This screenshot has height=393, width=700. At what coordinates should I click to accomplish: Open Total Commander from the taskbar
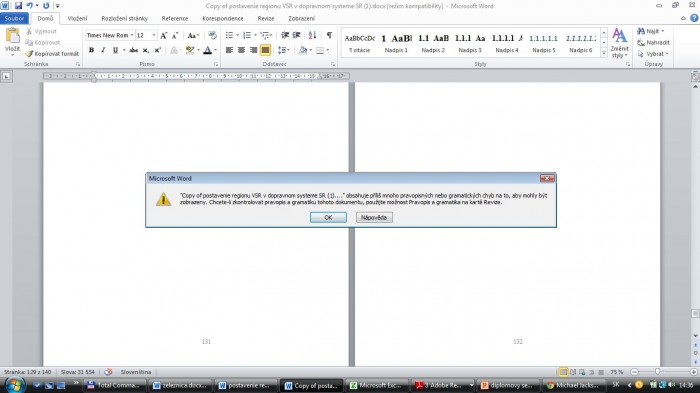tap(114, 385)
